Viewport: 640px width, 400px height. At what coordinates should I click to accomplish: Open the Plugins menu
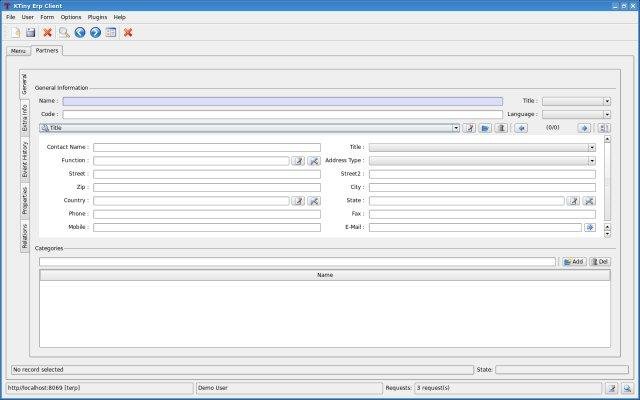pos(97,17)
